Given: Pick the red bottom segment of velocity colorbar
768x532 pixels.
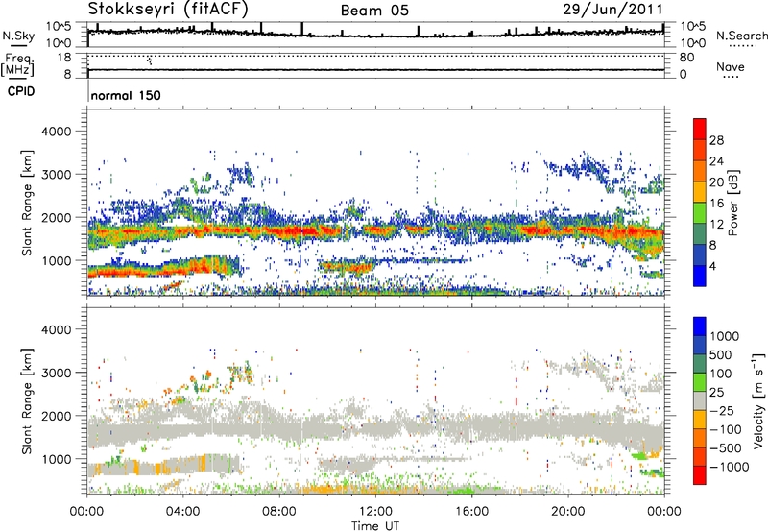Looking at the screenshot, I should (700, 475).
